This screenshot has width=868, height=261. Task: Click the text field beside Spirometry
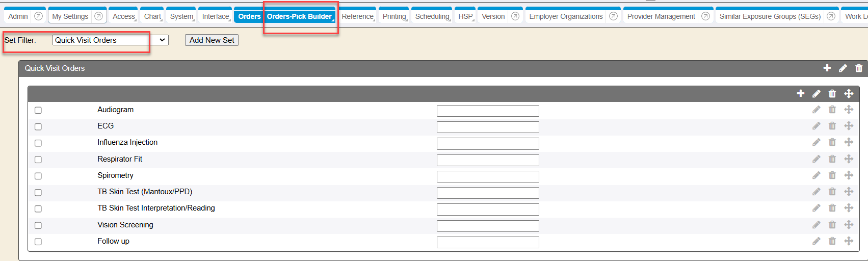pyautogui.click(x=487, y=176)
